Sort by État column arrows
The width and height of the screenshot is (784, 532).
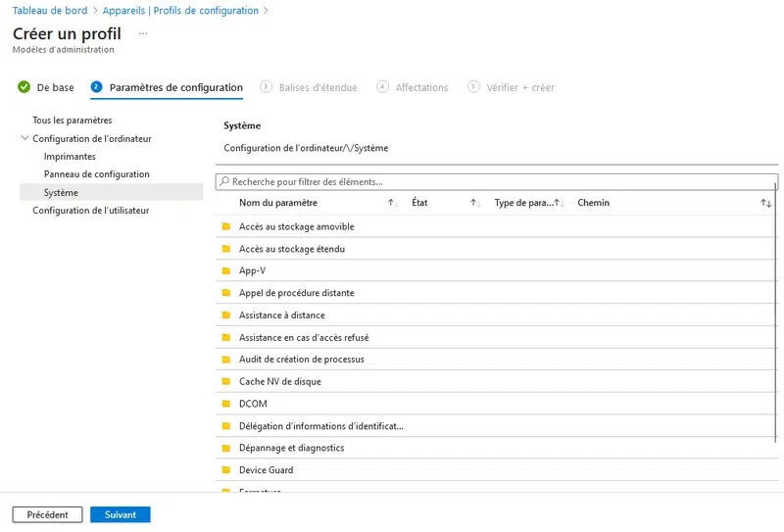pyautogui.click(x=475, y=203)
